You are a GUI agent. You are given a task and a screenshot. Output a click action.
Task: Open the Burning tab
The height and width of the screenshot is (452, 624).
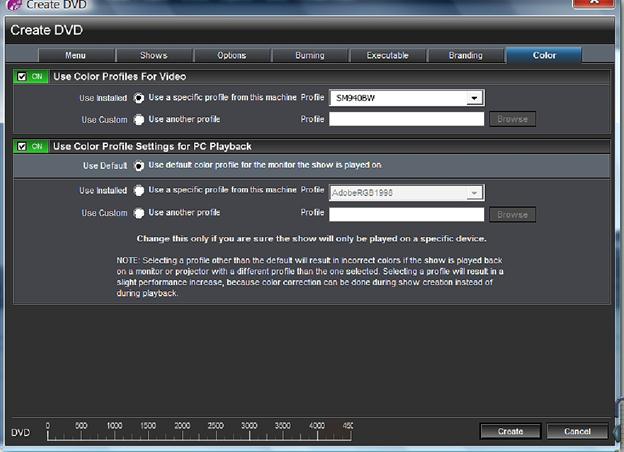310,55
